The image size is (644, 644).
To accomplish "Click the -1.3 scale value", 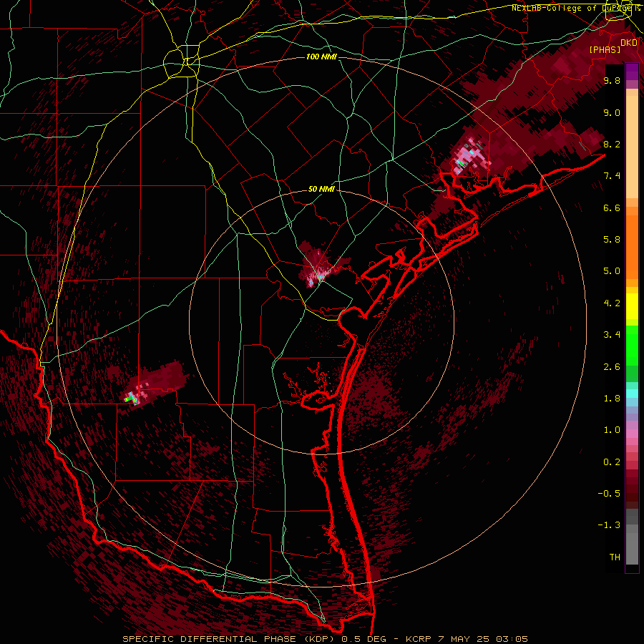I will (609, 525).
